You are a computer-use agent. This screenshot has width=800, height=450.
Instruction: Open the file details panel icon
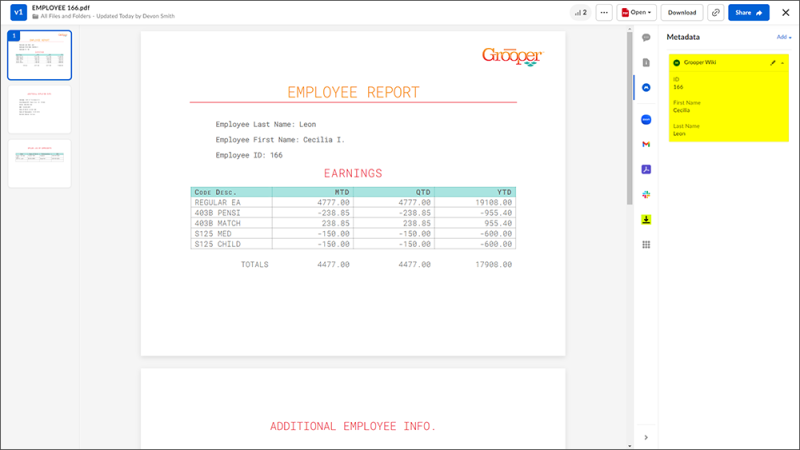[x=646, y=62]
